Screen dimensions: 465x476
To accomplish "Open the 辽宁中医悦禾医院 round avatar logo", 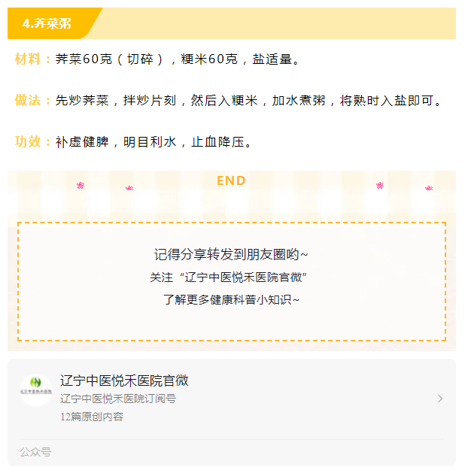I will click(x=36, y=390).
